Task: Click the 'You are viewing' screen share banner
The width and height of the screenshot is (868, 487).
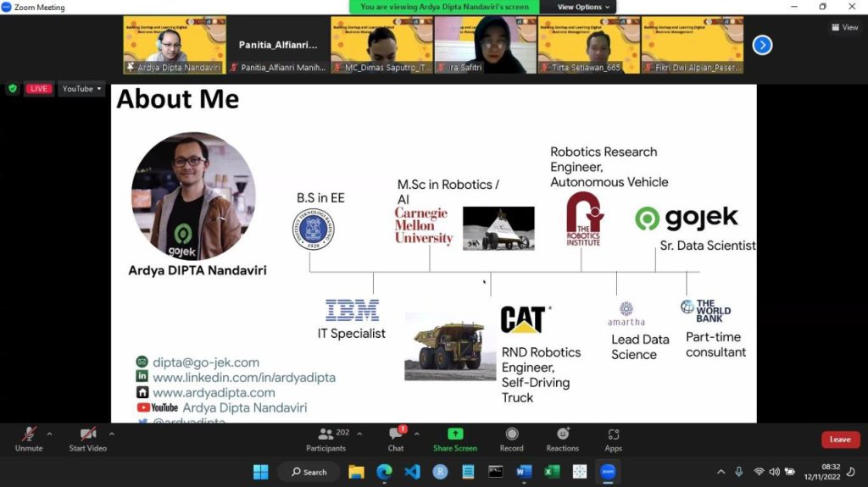Action: (x=444, y=7)
